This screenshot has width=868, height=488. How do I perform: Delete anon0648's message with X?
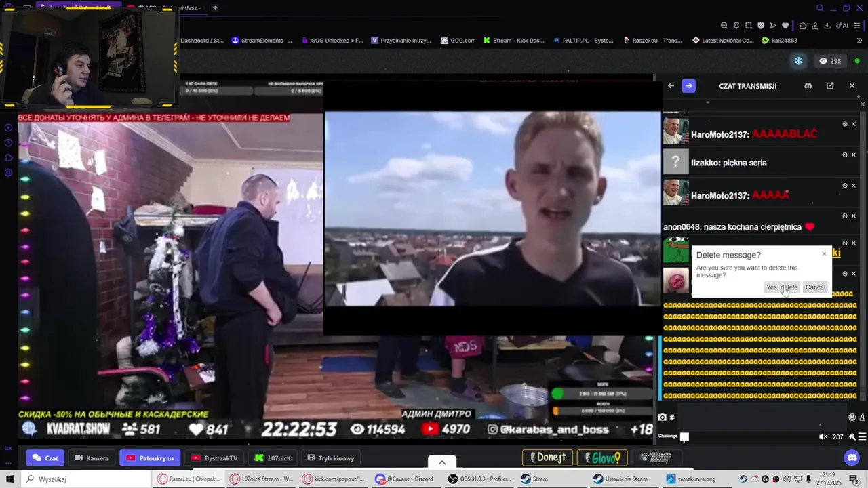854,216
